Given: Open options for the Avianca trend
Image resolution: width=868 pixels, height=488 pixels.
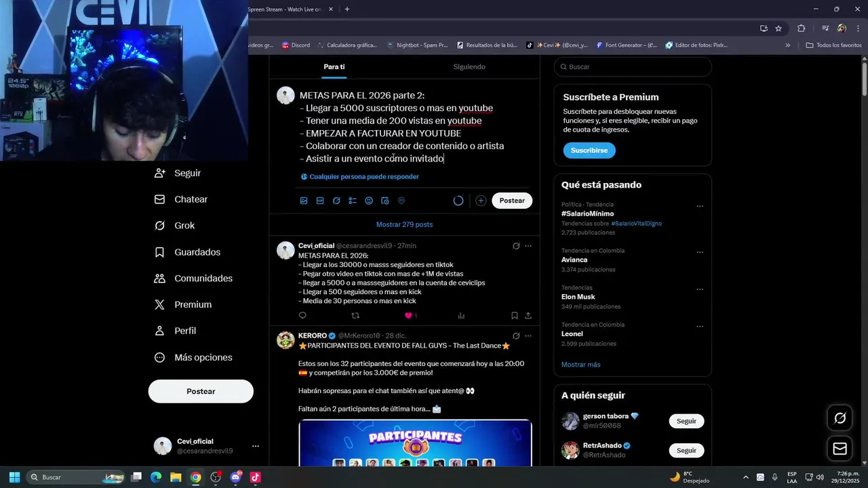Looking at the screenshot, I should [700, 252].
